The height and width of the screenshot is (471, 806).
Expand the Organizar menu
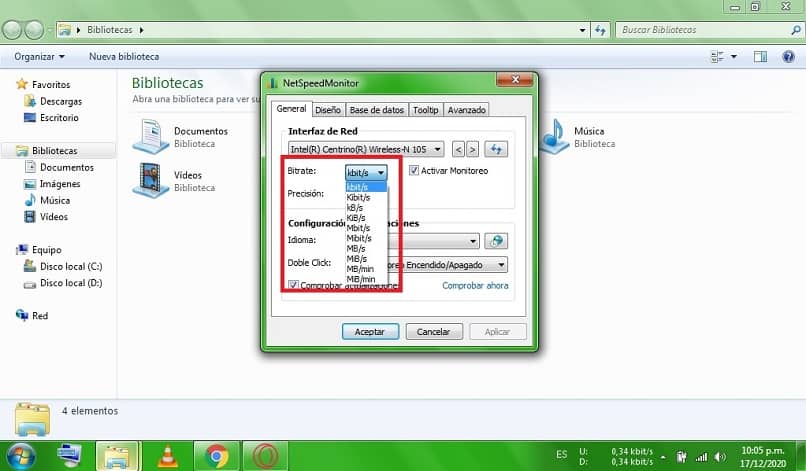point(40,57)
